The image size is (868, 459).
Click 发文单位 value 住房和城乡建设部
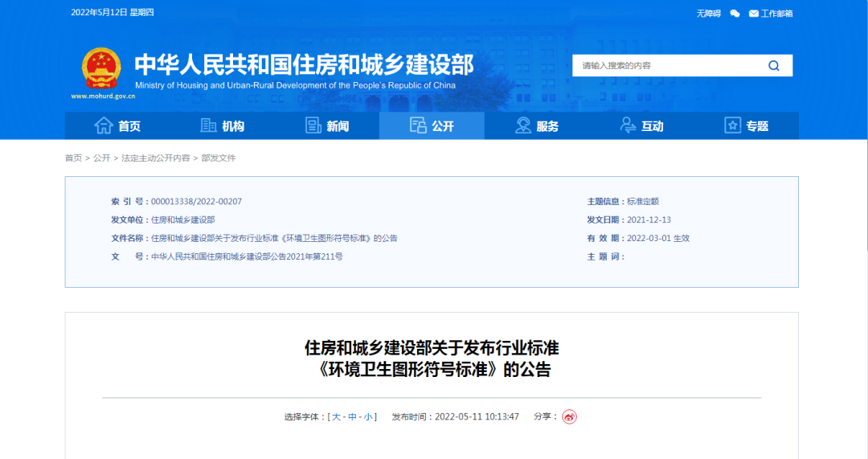(182, 219)
